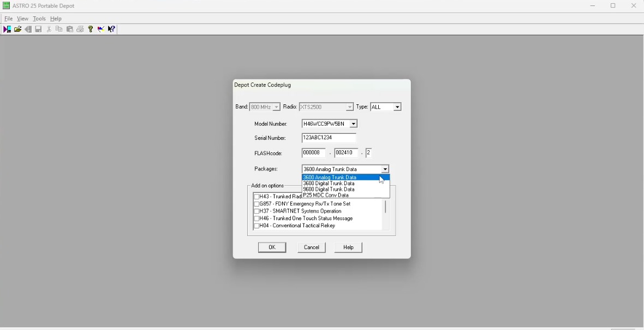Click the red, blue and yellow toolbar icon
Image resolution: width=644 pixels, height=330 pixels.
click(x=100, y=29)
